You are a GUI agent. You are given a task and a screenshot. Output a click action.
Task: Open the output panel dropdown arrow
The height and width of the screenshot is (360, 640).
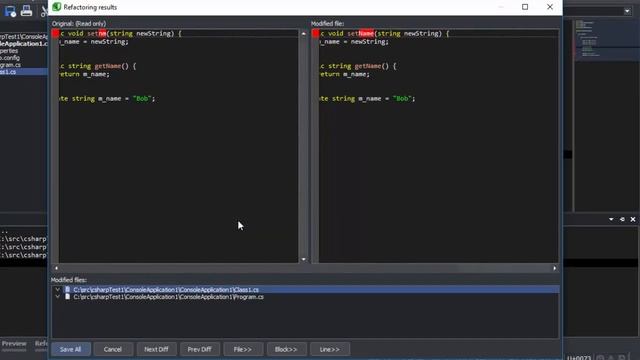[611, 220]
